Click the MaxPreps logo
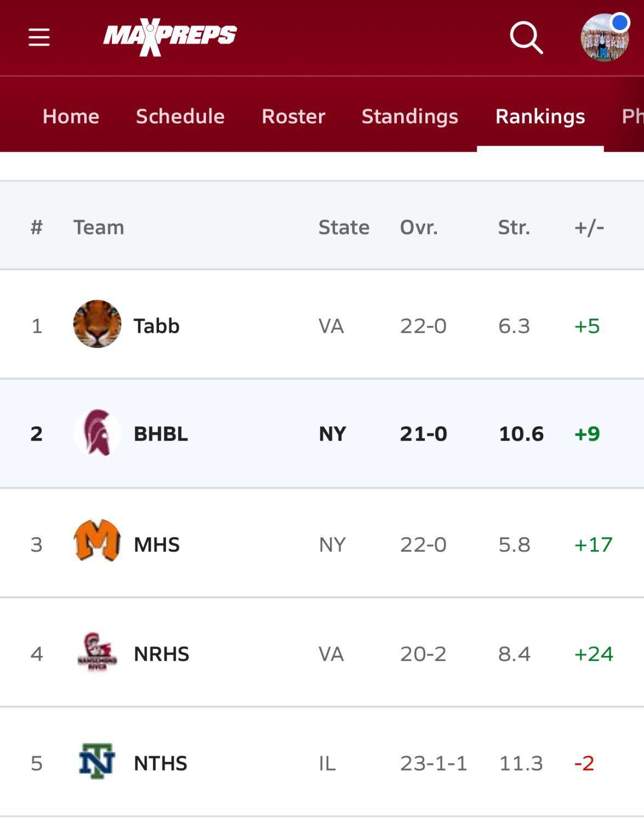The height and width of the screenshot is (822, 644). 170,37
